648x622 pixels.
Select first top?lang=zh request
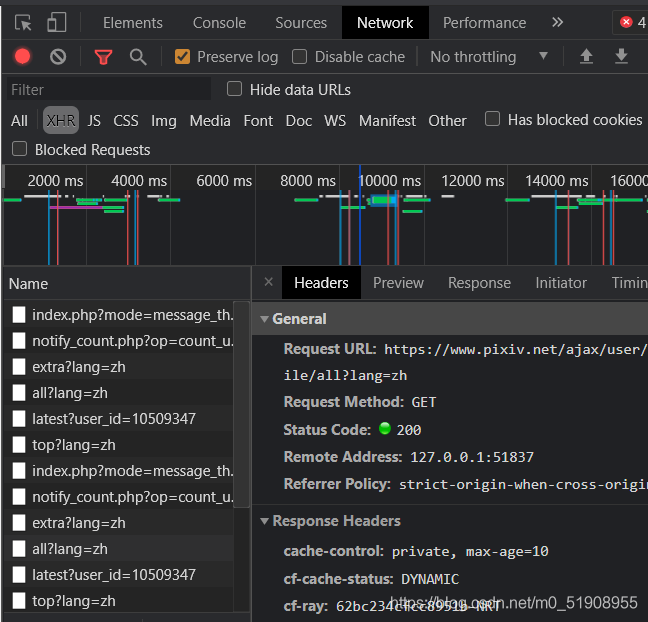point(119,444)
